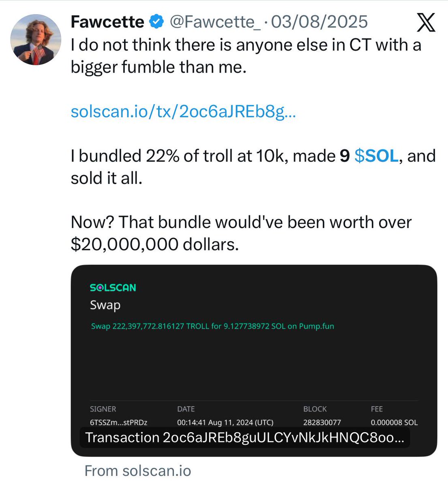Click the X logo icon
Screen dimensions: 448x487
(426, 22)
